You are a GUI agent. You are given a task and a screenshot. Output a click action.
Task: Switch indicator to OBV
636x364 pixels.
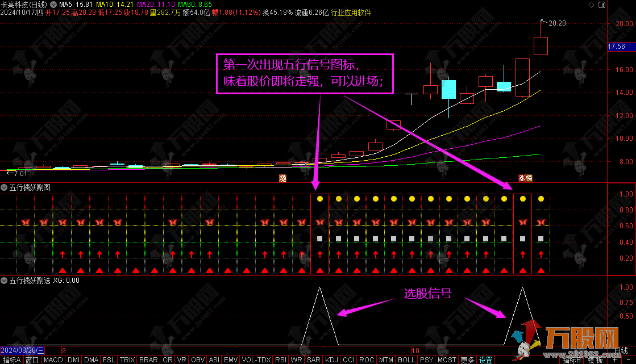pos(198,360)
